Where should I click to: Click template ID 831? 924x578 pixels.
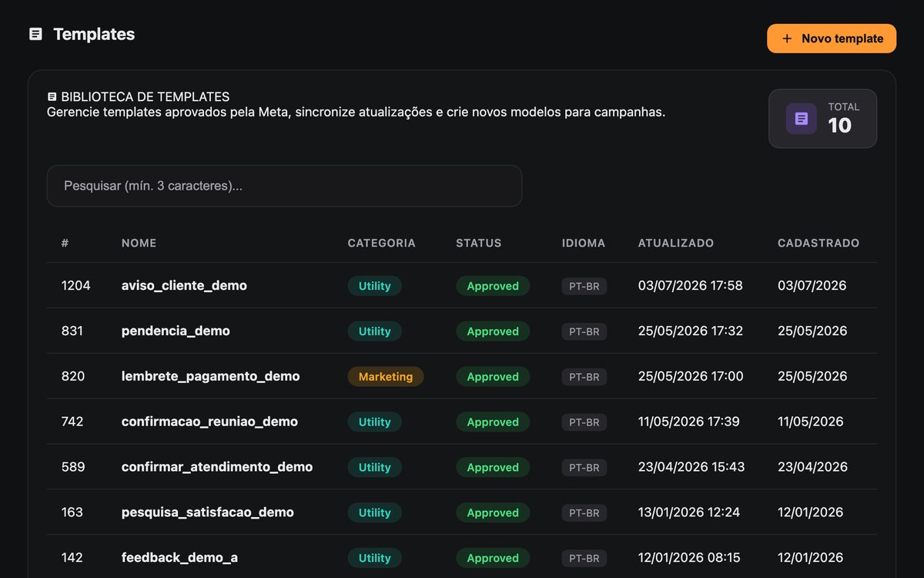pos(72,331)
